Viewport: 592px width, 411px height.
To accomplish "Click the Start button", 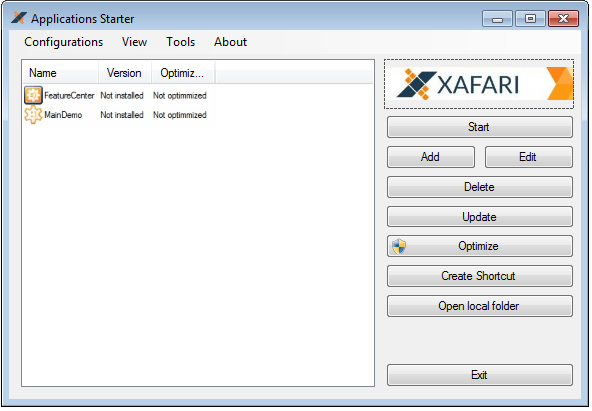I will pyautogui.click(x=479, y=127).
